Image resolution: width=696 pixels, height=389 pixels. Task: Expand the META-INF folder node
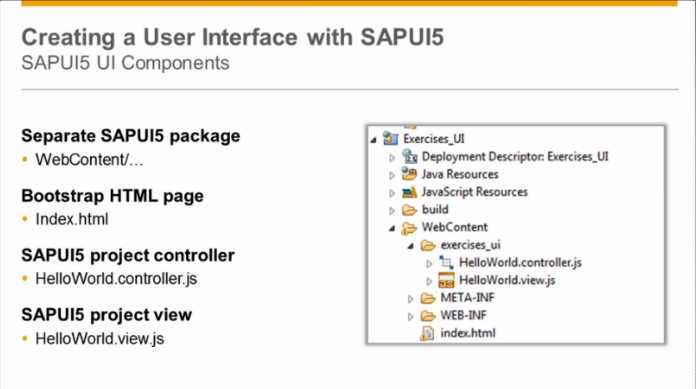pyautogui.click(x=411, y=299)
